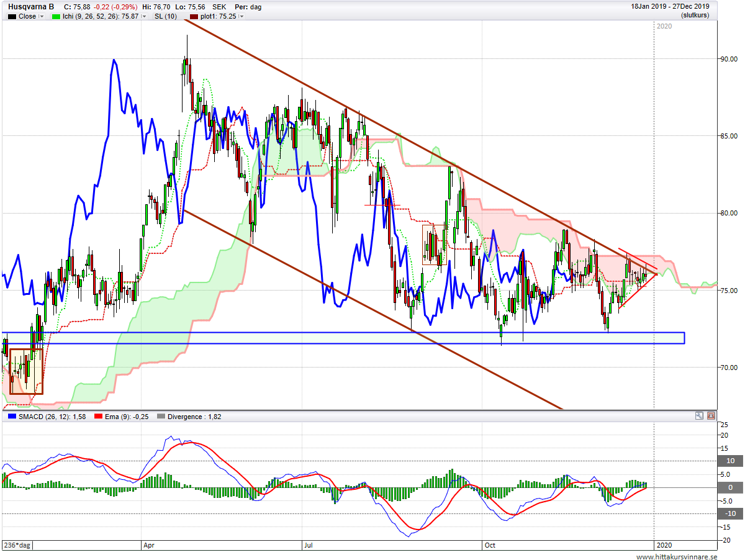The height and width of the screenshot is (560, 745).
Task: Click the gray Divergence color swatch
Action: 162,417
